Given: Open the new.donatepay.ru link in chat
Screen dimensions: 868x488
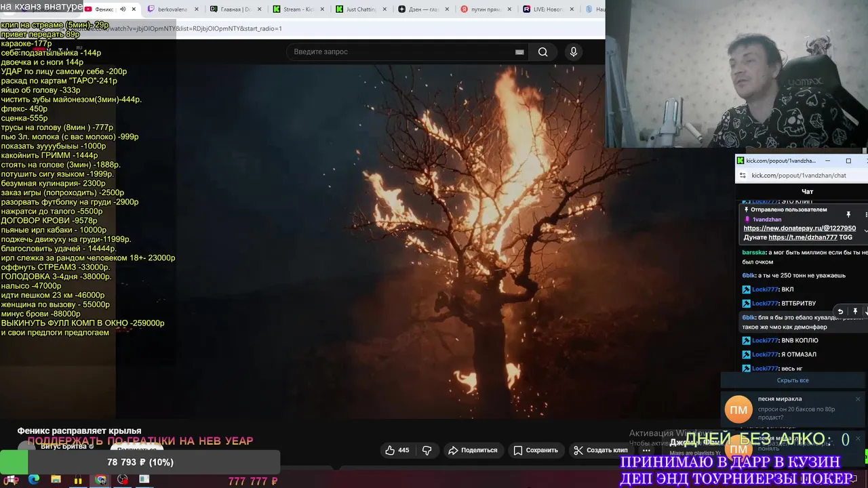Looking at the screenshot, I should tap(800, 228).
